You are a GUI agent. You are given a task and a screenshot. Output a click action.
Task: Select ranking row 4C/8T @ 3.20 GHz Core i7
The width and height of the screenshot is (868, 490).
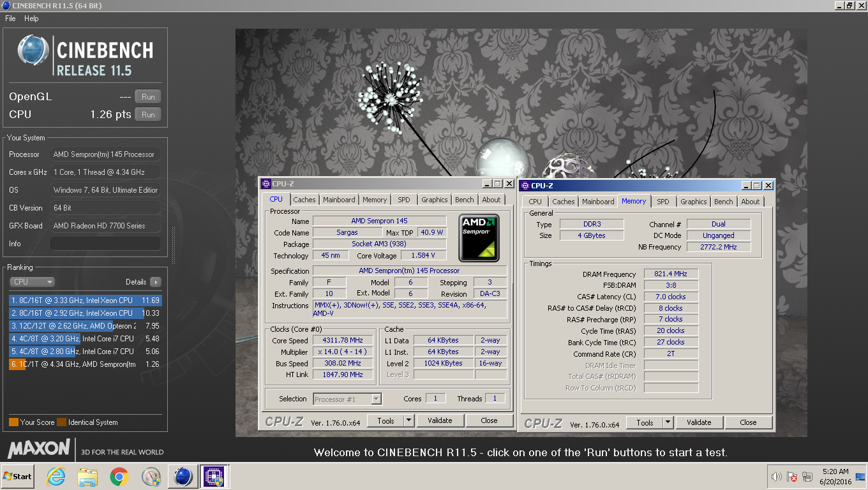click(x=86, y=339)
